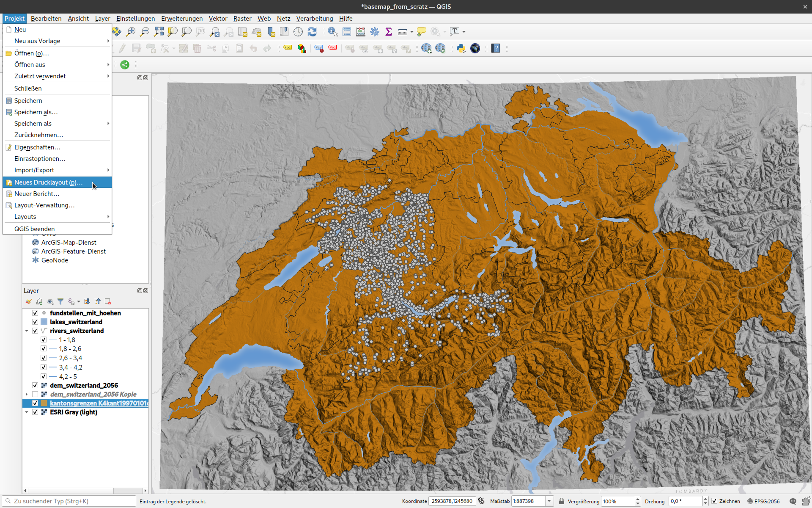
Task: Open the Python console icon
Action: point(461,48)
